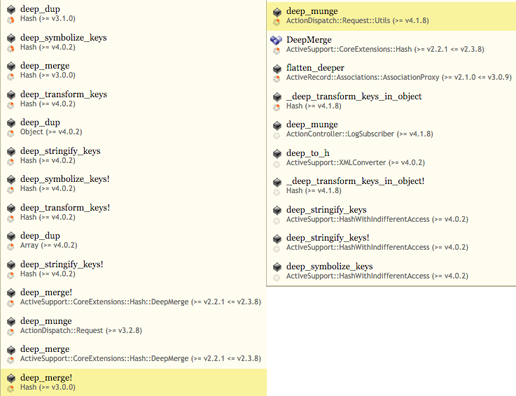Screen dimensions: 516x396
Task: Open DeepMerge module result
Action: tap(309, 40)
